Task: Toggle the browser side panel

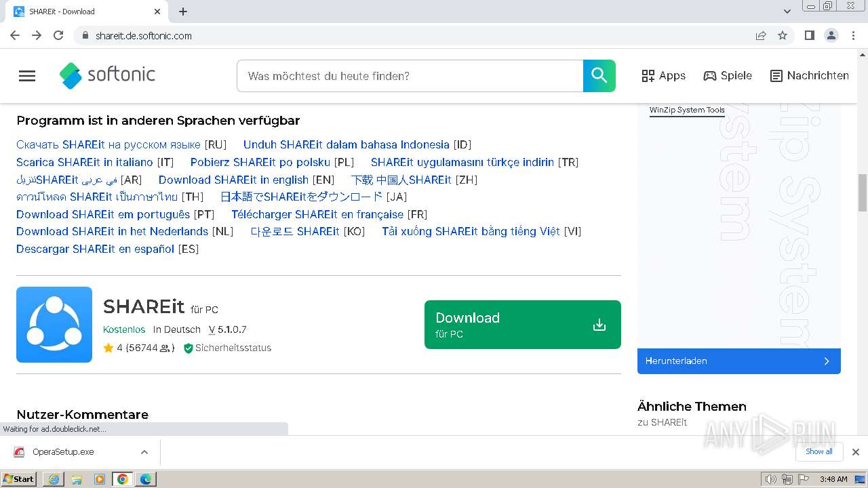Action: (809, 36)
